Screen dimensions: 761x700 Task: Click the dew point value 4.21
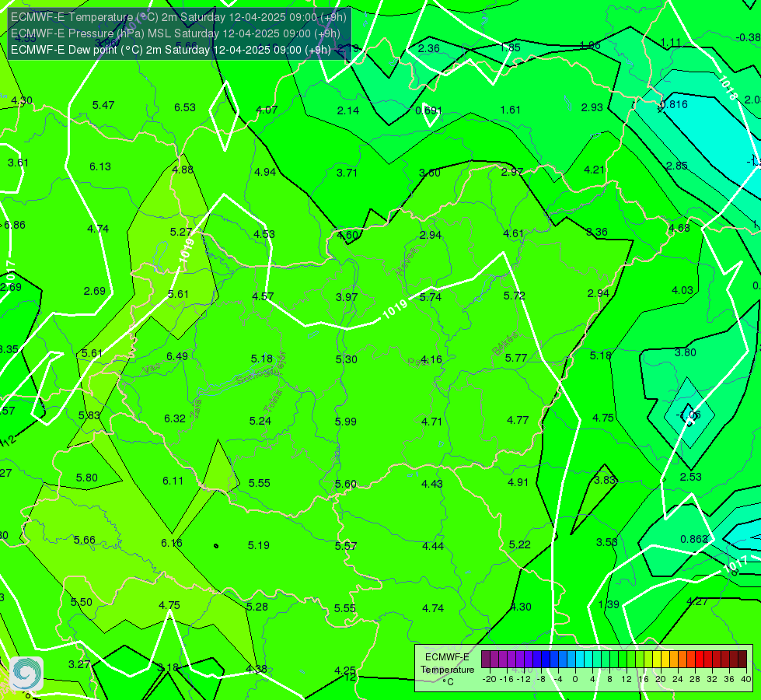coord(594,170)
